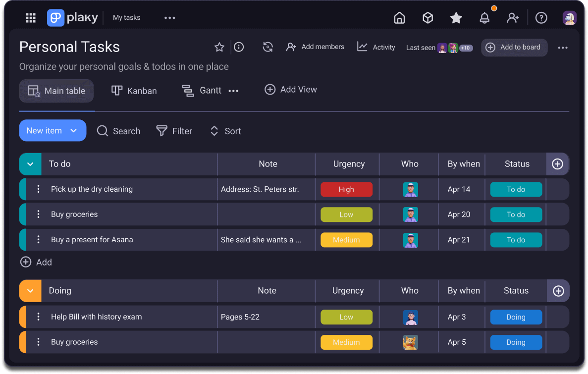Open the New item dropdown arrow
The height and width of the screenshot is (374, 588).
pyautogui.click(x=73, y=130)
